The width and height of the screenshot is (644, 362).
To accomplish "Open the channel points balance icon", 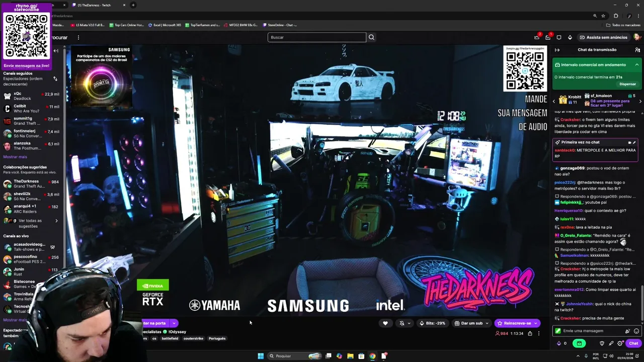I will (x=558, y=343).
